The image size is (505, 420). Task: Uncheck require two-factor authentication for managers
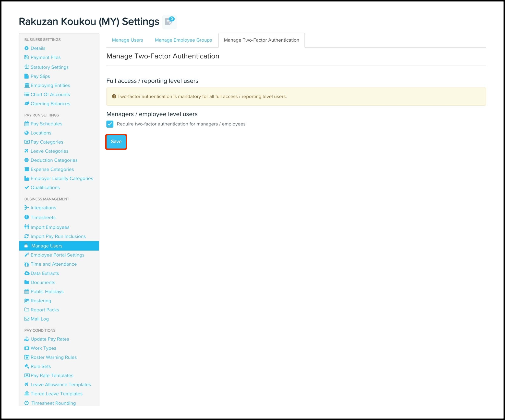click(110, 124)
